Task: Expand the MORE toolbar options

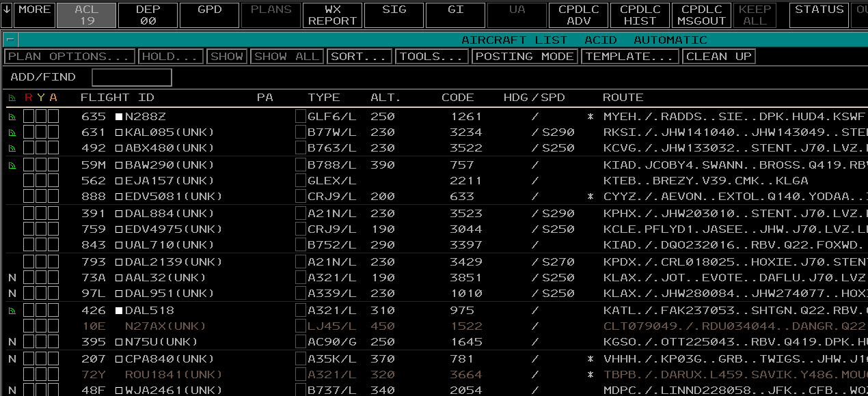Action: (34, 15)
